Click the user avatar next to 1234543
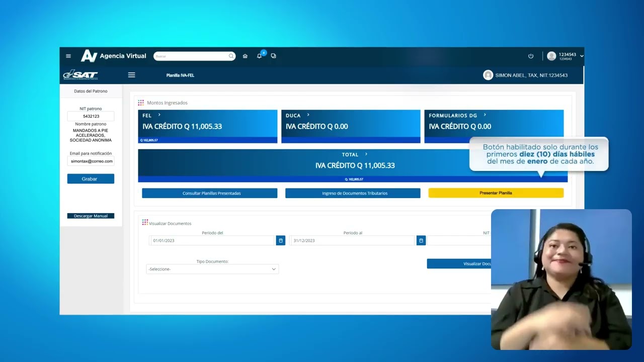644x362 pixels. [x=551, y=56]
